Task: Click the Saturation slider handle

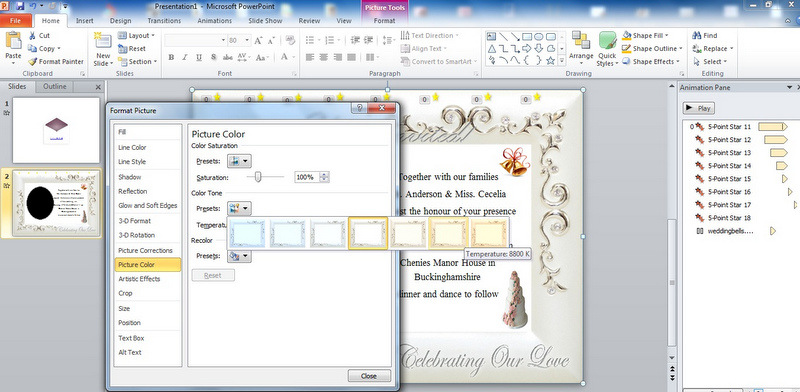Action: click(258, 177)
